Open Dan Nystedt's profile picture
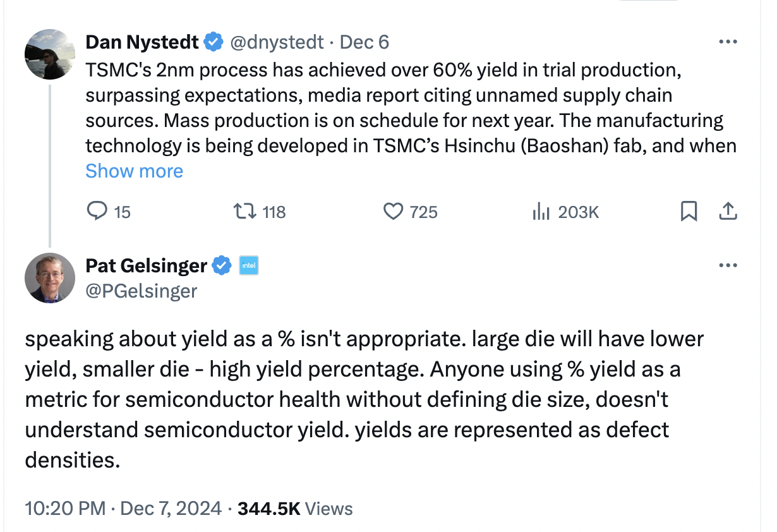The image size is (777, 532). coord(50,54)
